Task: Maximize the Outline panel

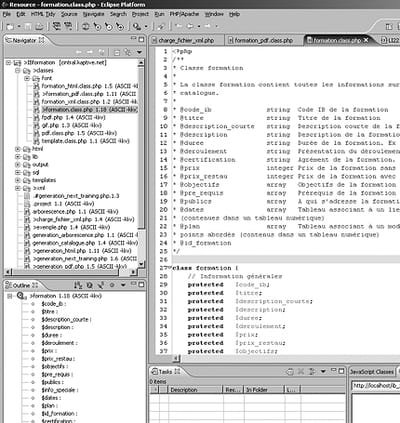Action: [141, 284]
